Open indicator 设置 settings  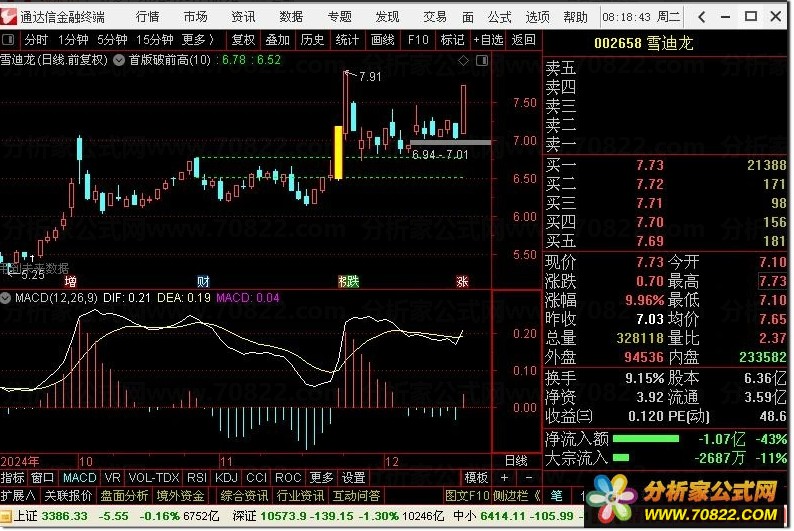click(x=353, y=478)
